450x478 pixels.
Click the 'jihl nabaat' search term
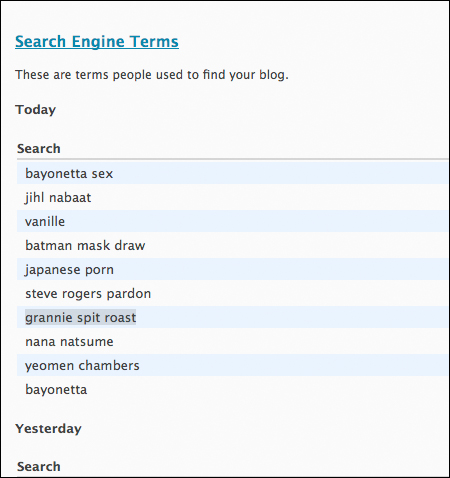[58, 198]
